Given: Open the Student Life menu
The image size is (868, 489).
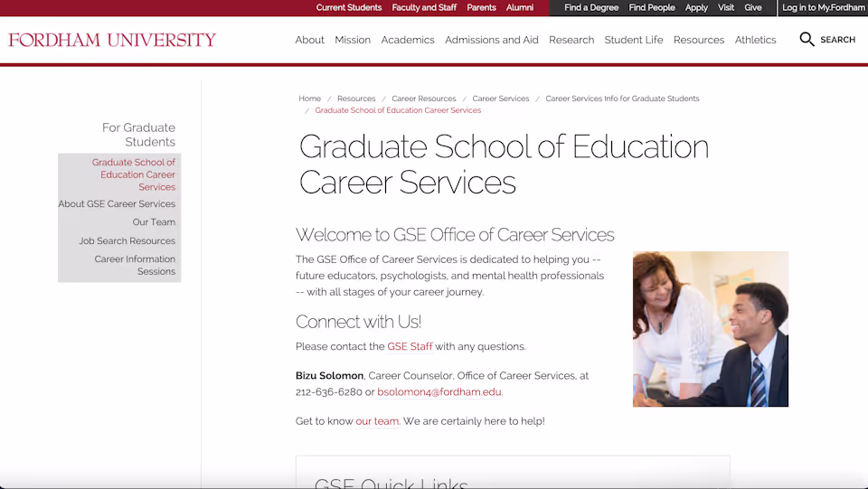Looking at the screenshot, I should click(634, 40).
